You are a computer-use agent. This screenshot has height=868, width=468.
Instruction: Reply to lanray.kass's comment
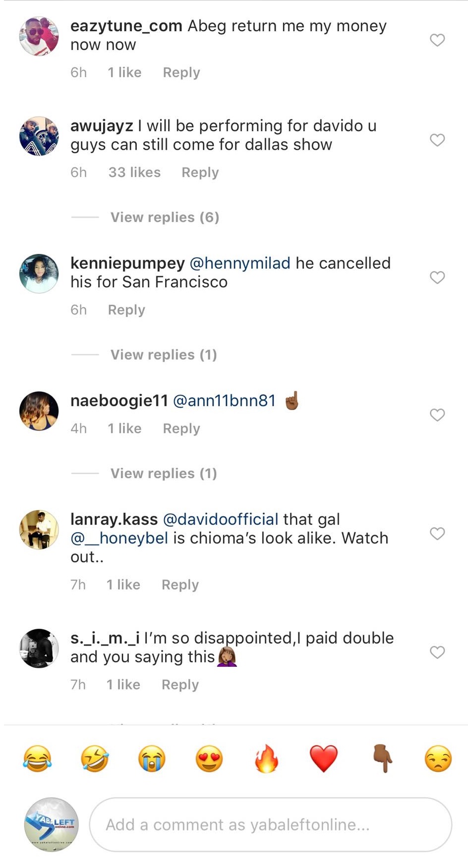[x=180, y=585]
